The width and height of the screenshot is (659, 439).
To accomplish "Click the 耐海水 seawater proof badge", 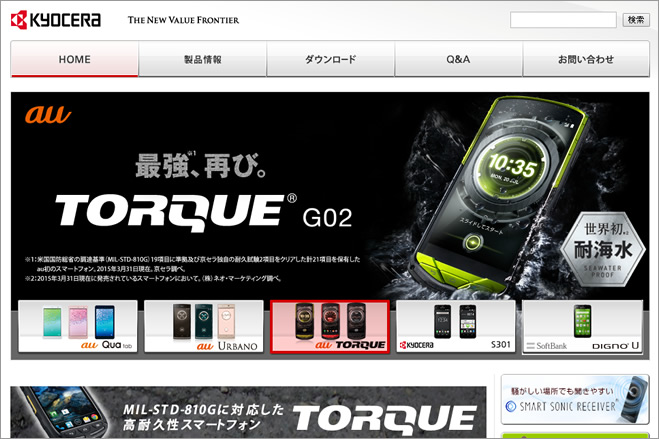I will (603, 249).
